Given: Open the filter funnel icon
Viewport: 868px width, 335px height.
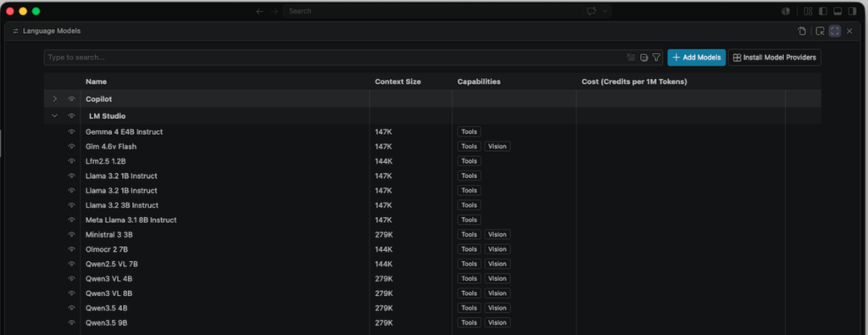Looking at the screenshot, I should point(656,58).
